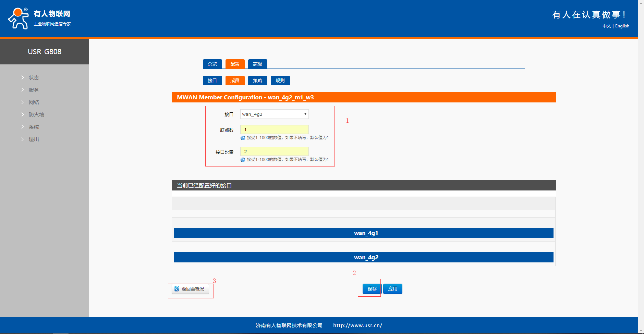644x334 pixels.
Task: Expand the 状态 sidebar menu
Action: [34, 78]
